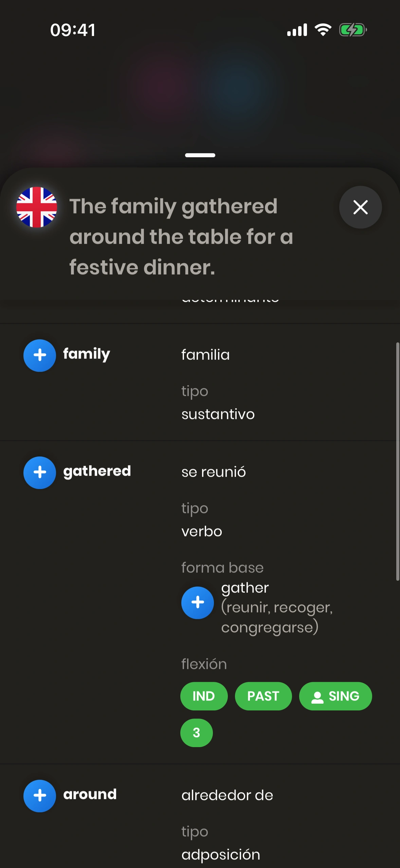Tap the translation 'alrededor de'
Image resolution: width=400 pixels, height=868 pixels.
(x=227, y=795)
